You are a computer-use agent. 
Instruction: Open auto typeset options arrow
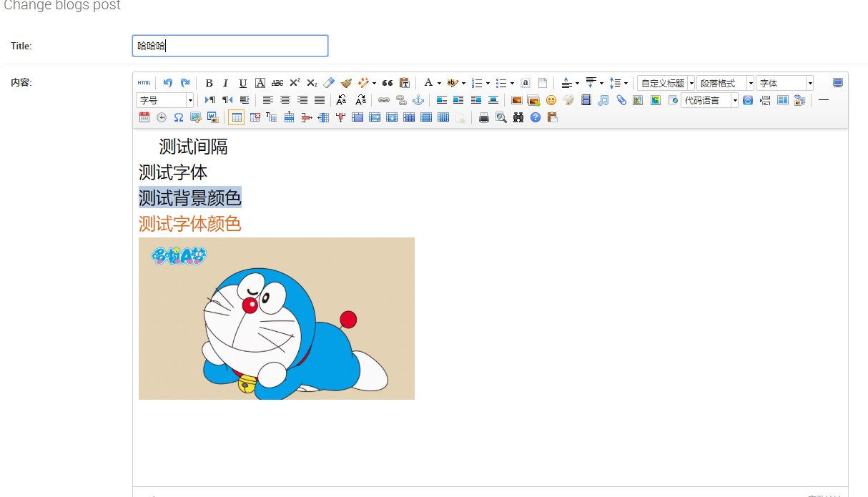[x=374, y=83]
